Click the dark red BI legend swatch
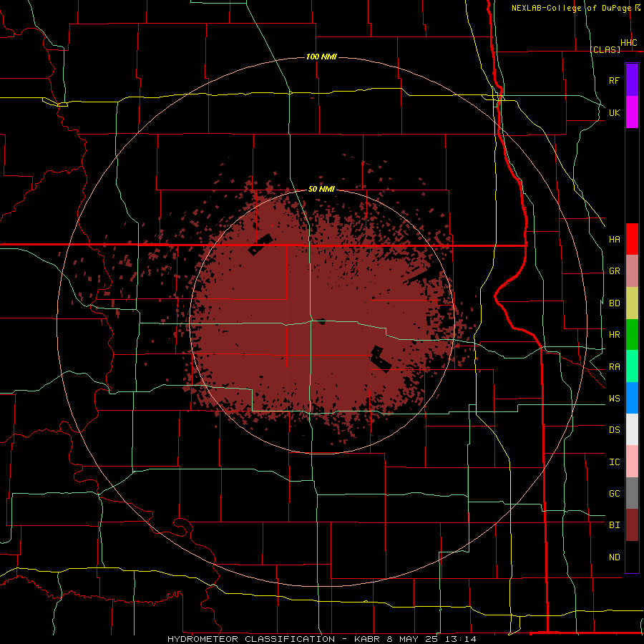644x644 pixels. (x=632, y=525)
